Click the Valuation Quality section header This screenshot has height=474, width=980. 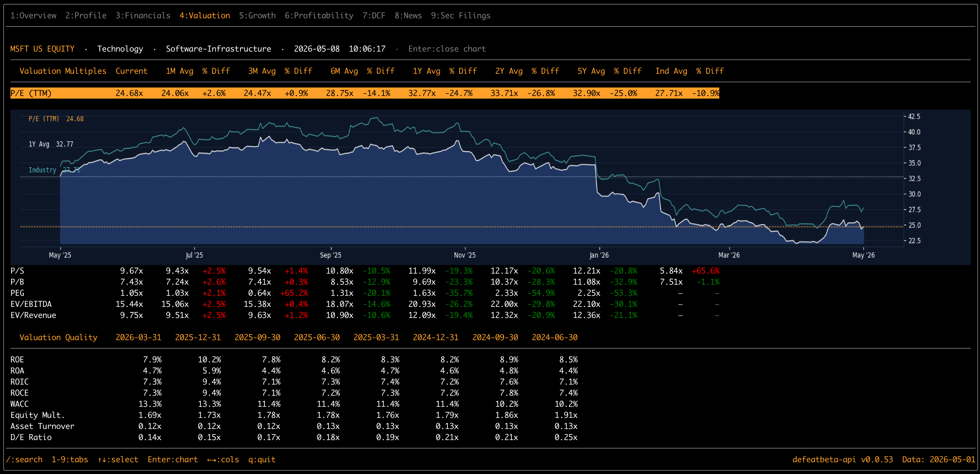tap(58, 338)
